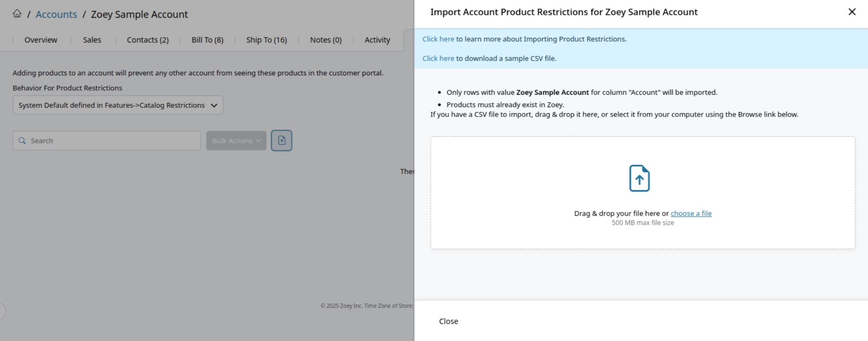The image size is (868, 341).
Task: Switch to the Activity tab
Action: [x=377, y=40]
